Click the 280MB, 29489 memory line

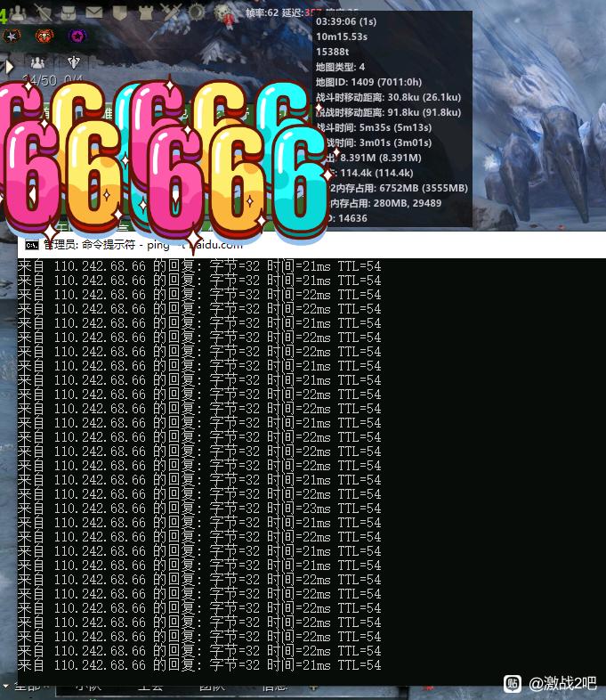click(x=385, y=204)
